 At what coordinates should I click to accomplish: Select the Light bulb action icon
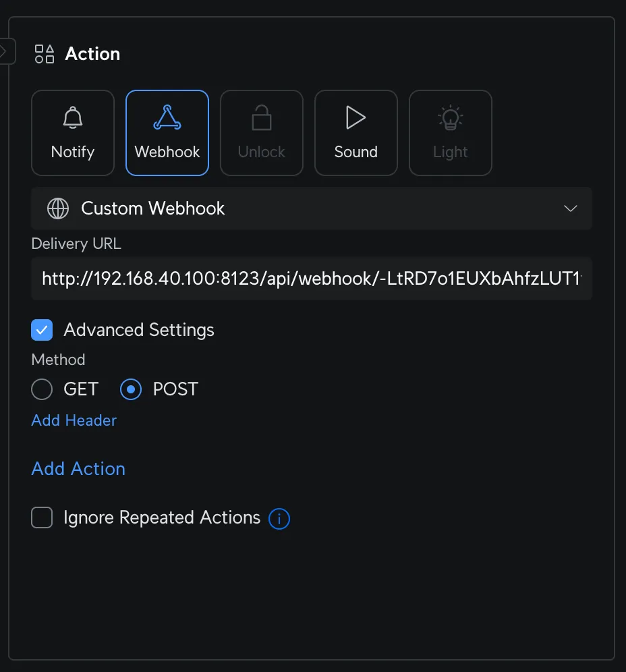click(451, 117)
